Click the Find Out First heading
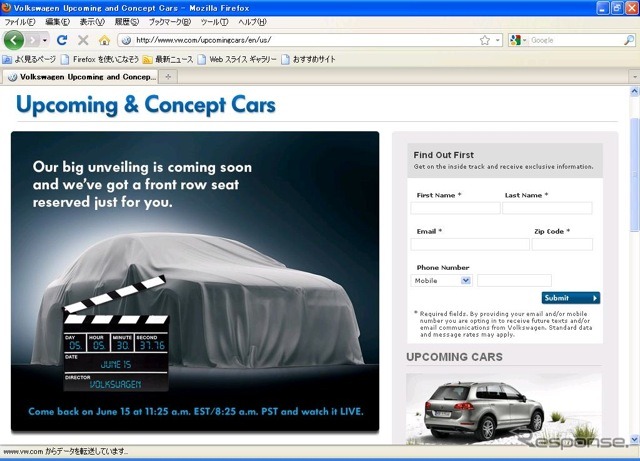 [444, 155]
